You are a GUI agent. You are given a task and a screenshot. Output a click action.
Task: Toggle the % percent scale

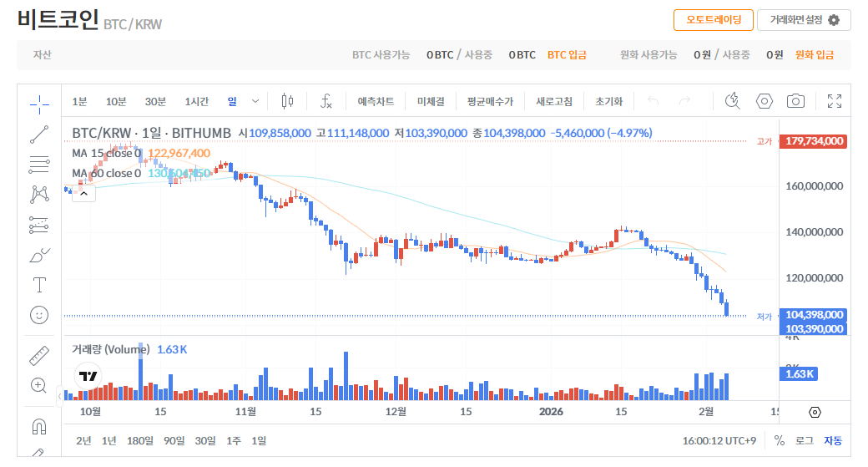pos(780,440)
